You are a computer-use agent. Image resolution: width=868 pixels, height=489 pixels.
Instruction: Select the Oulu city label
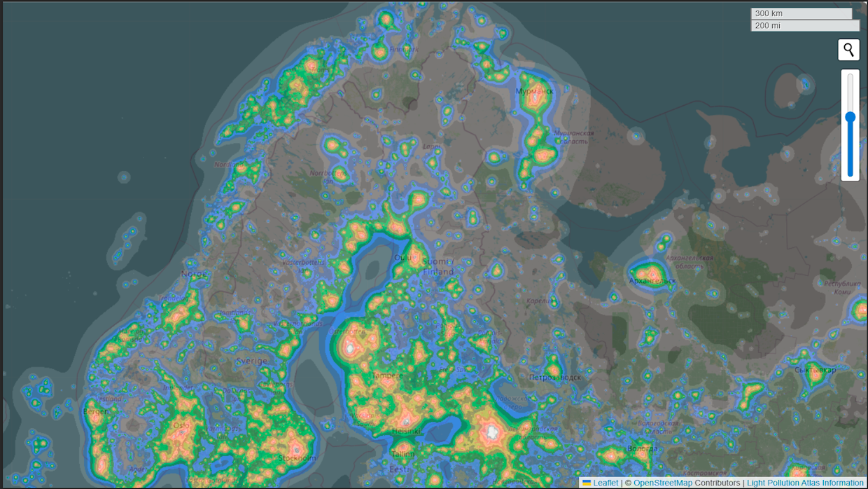pyautogui.click(x=404, y=258)
